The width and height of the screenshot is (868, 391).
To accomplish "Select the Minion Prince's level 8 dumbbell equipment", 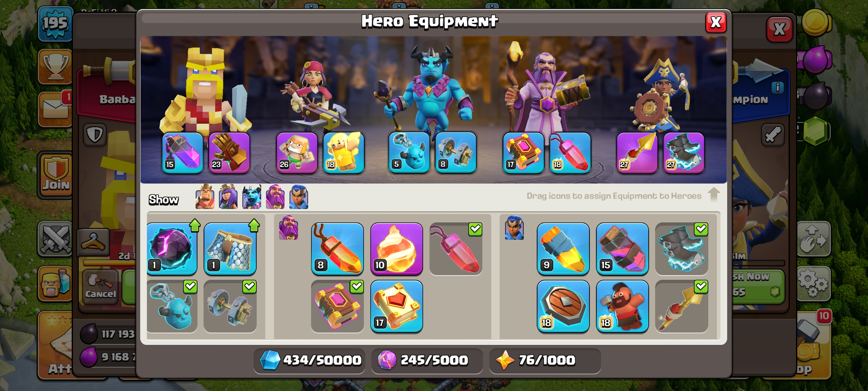I will [x=456, y=153].
